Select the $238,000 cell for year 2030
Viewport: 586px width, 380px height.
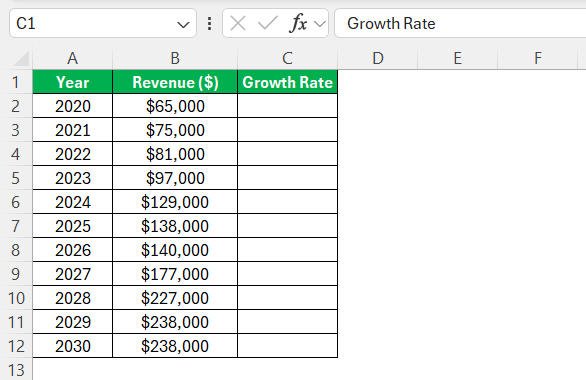175,346
